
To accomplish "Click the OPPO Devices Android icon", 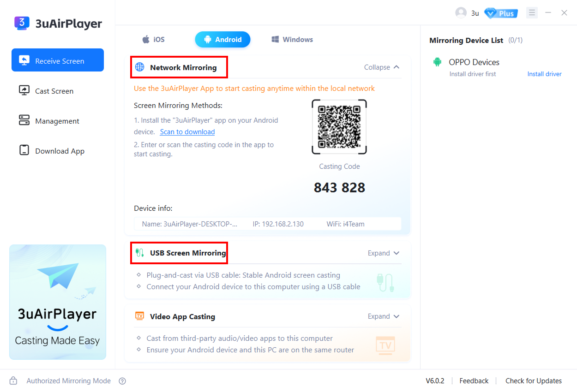I will [437, 62].
